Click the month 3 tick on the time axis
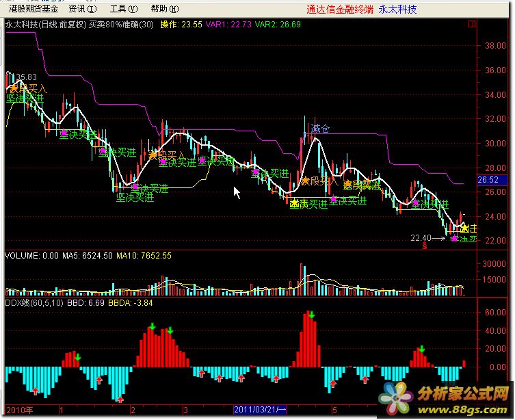The image size is (515, 420). pos(185,410)
